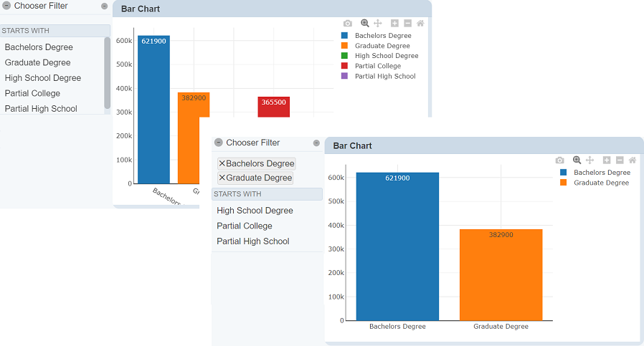Choose Graduate Degree from the unfiltered five-item list
644x346 pixels.
pos(37,62)
